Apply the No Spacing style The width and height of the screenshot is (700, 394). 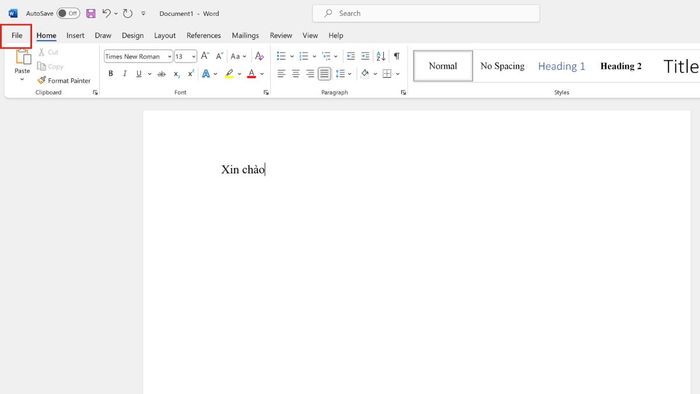point(502,66)
